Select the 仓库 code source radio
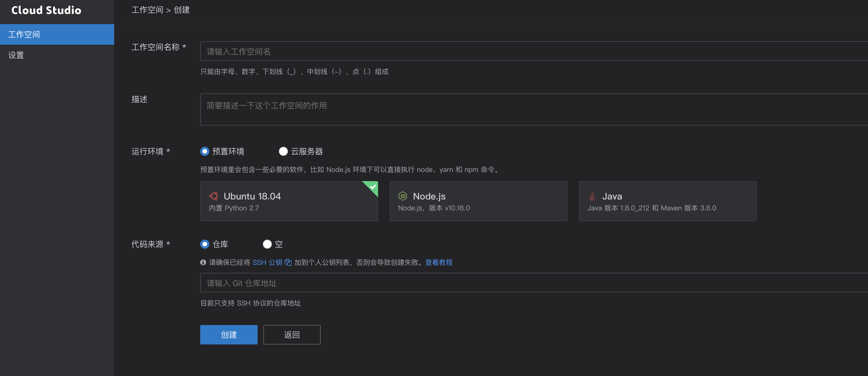The width and height of the screenshot is (868, 376). click(205, 244)
